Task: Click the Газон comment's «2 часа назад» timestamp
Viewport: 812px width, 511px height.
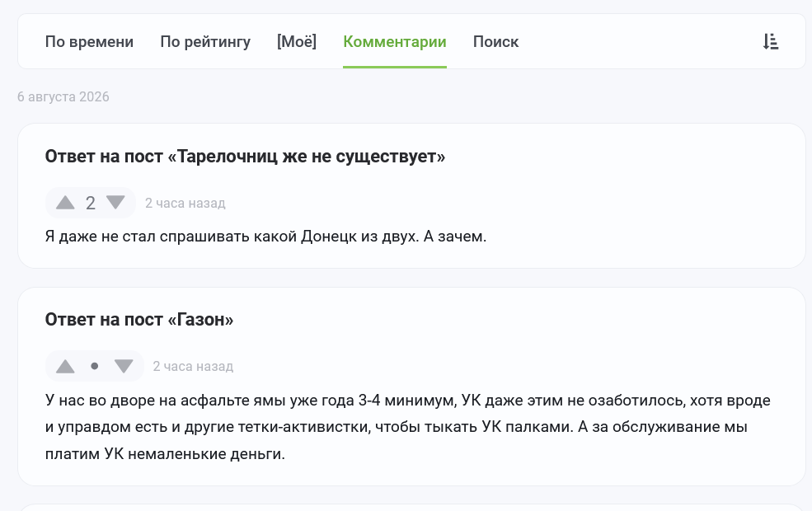Action: coord(193,366)
